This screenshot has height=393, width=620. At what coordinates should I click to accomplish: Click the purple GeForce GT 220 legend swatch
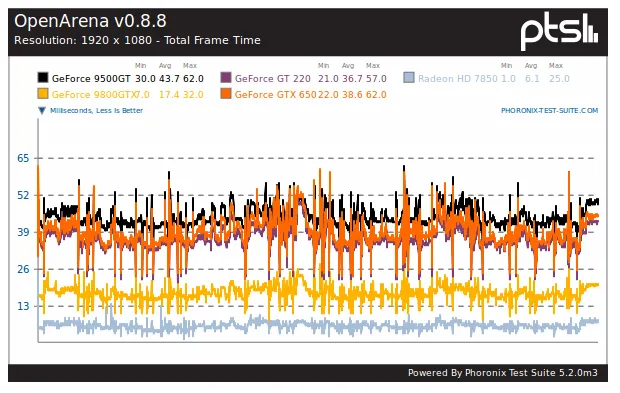point(226,77)
